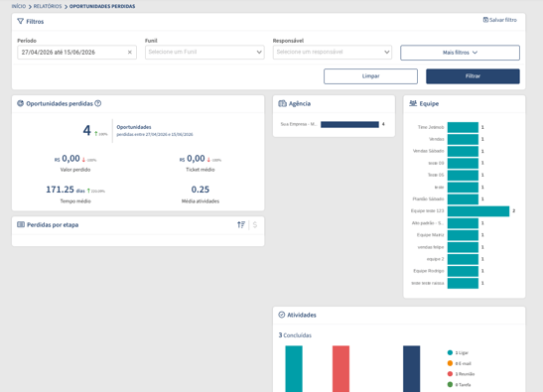Click the Sua Empresa bar in Agência chart
The height and width of the screenshot is (392, 543).
[x=349, y=124]
